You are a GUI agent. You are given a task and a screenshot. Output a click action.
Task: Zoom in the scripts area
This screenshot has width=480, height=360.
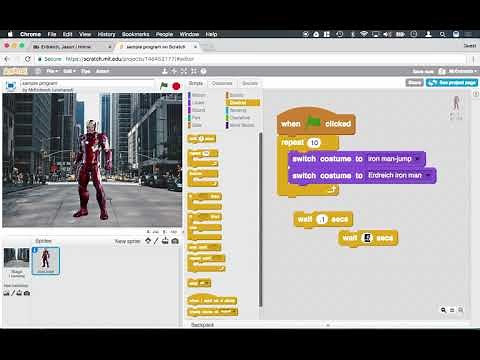461,310
